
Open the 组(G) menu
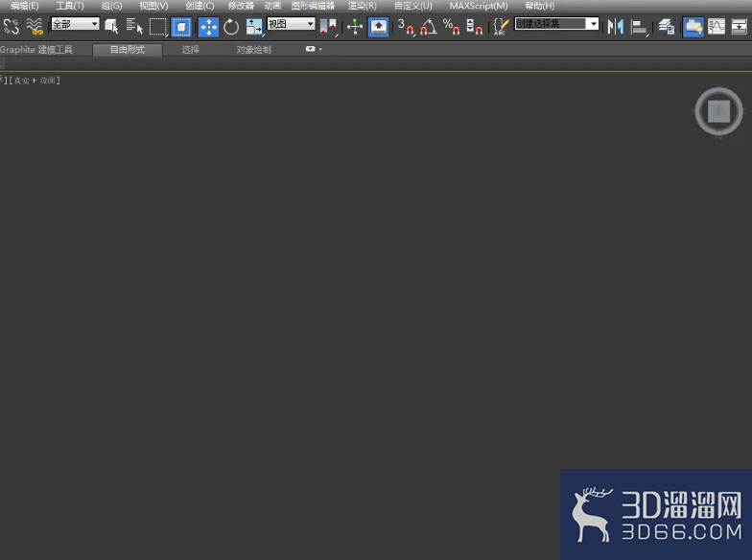(111, 6)
